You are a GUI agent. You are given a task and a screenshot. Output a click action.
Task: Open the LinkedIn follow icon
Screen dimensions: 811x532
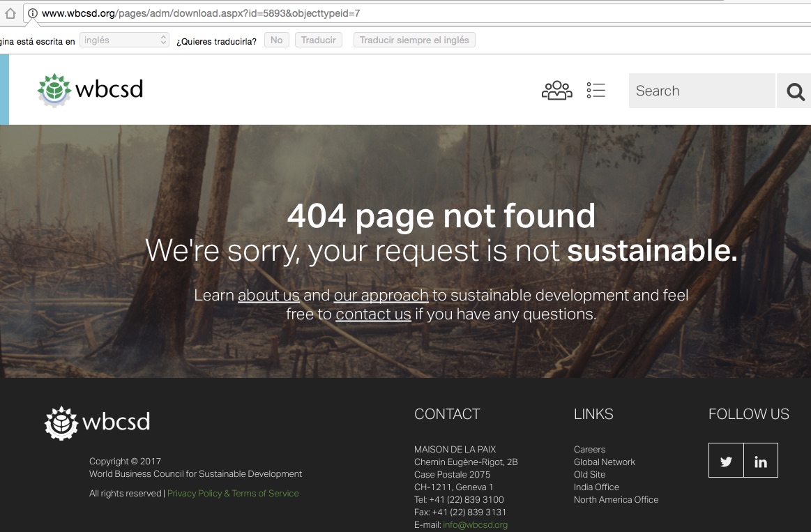(760, 461)
